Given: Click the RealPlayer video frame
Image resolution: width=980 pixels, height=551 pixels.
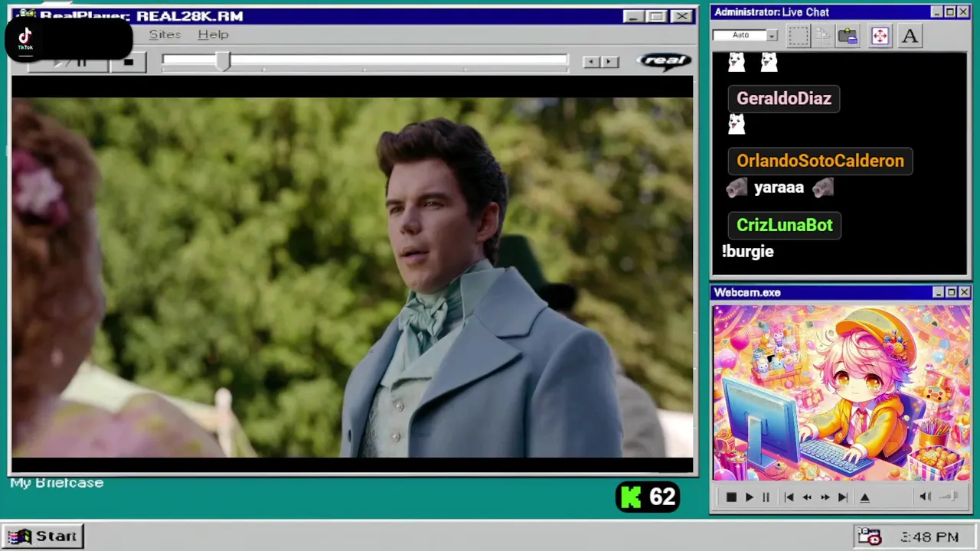Looking at the screenshot, I should [352, 275].
